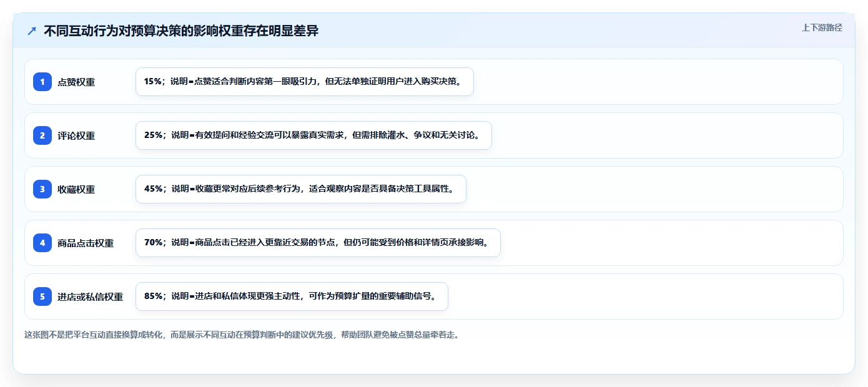This screenshot has height=387, width=868.
Task: Click the 上下游路径 label
Action: click(822, 27)
